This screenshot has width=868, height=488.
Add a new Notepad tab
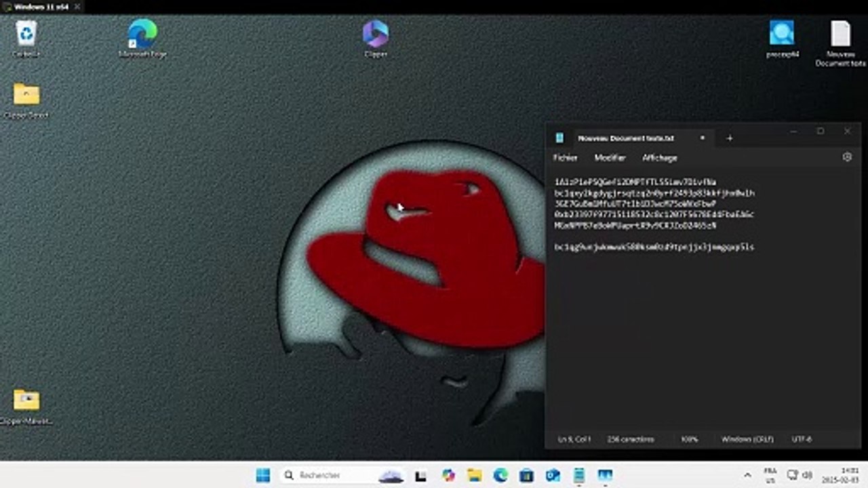(x=730, y=138)
